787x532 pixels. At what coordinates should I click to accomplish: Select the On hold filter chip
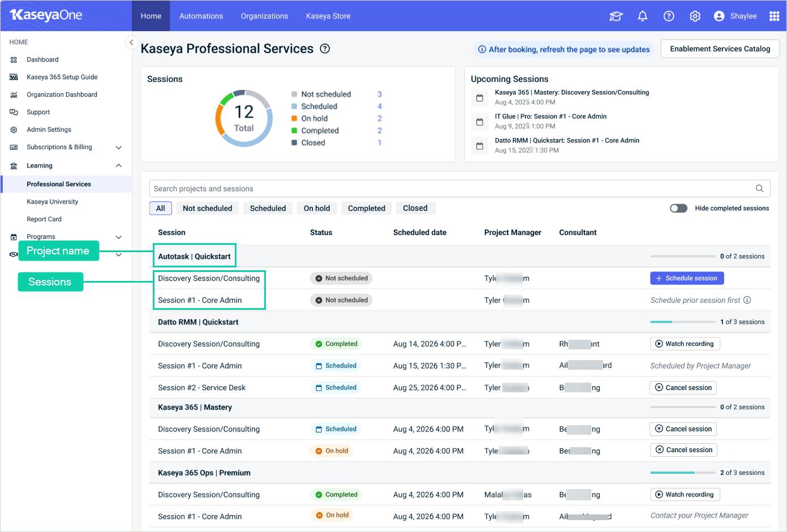coord(317,208)
